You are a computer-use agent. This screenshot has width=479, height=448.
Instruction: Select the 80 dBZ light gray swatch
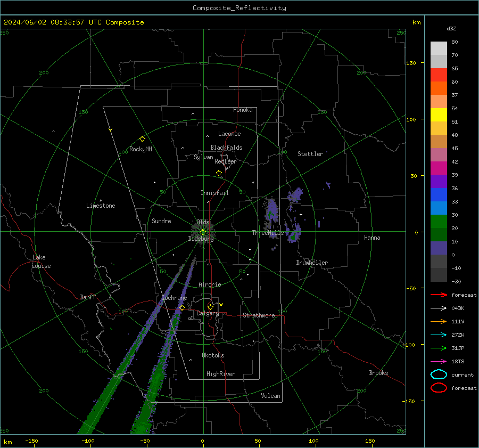click(x=439, y=48)
